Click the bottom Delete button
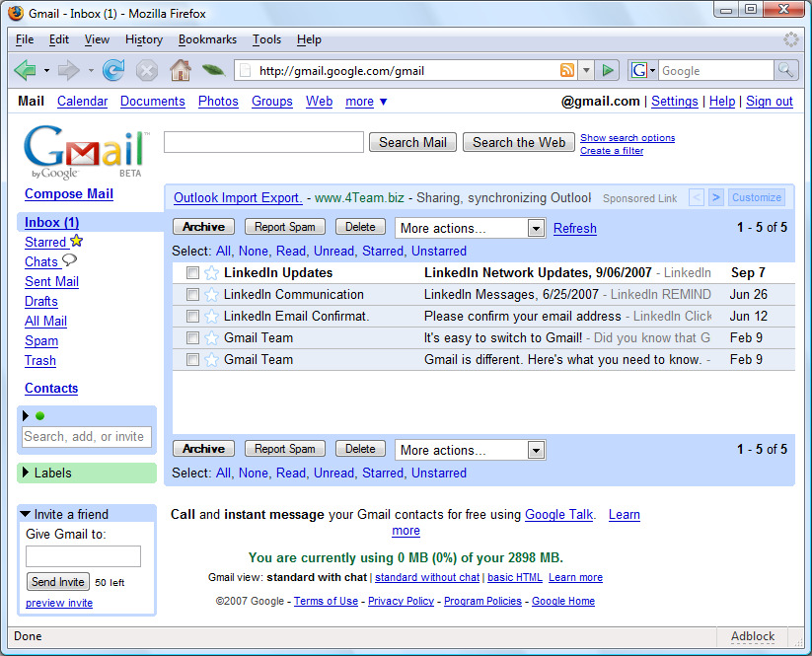 (x=360, y=449)
